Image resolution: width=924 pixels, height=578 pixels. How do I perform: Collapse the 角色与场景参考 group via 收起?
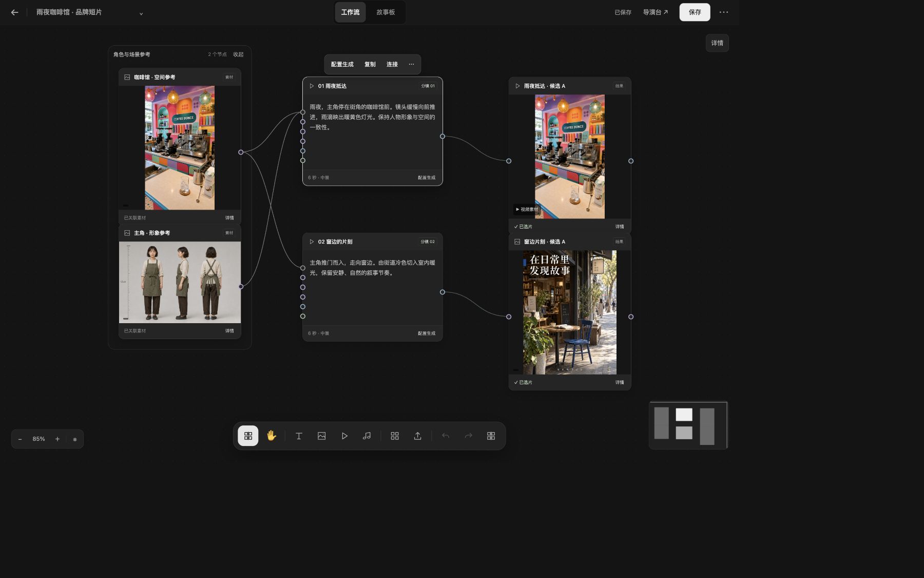click(x=238, y=54)
